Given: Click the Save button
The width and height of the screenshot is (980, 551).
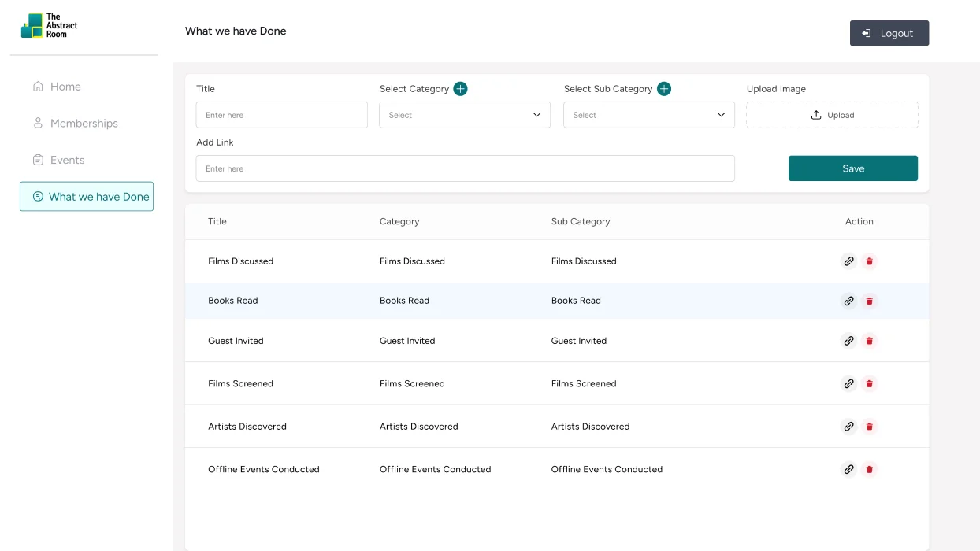Looking at the screenshot, I should (x=853, y=168).
